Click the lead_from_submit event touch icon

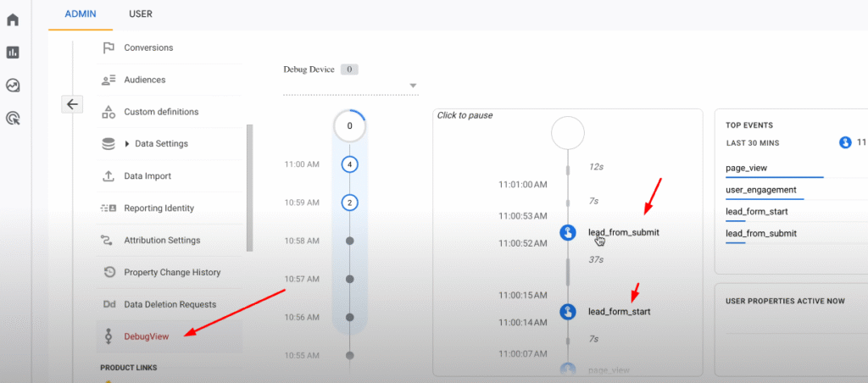(568, 232)
